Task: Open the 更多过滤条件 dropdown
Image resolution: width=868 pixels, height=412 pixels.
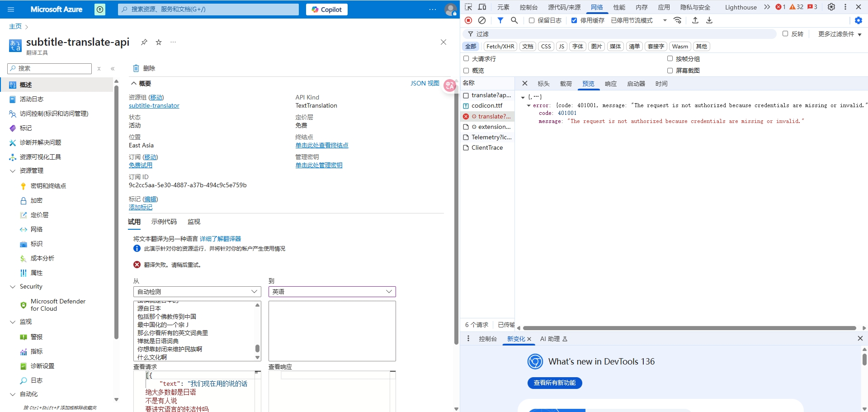Action: point(840,34)
